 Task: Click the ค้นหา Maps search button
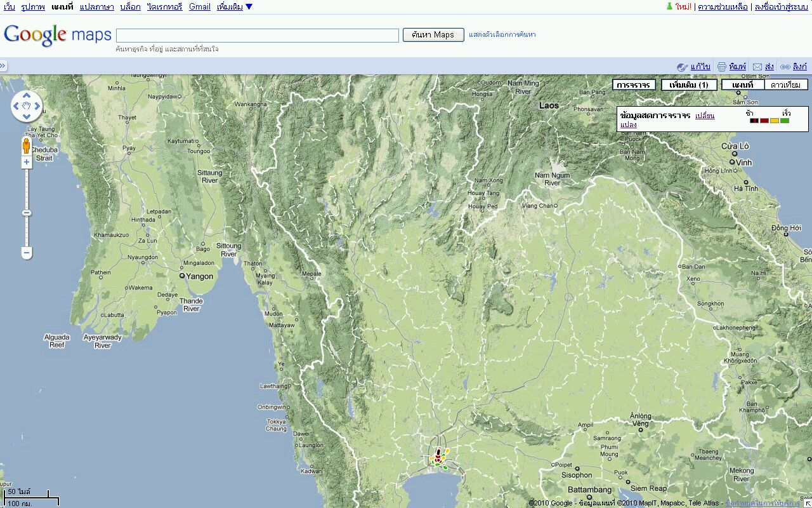point(433,35)
